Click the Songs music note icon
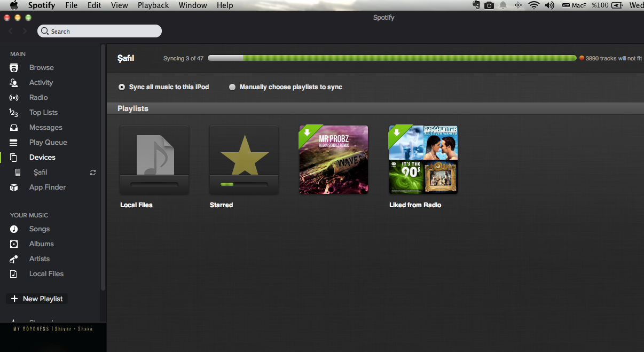The image size is (644, 352). click(14, 229)
